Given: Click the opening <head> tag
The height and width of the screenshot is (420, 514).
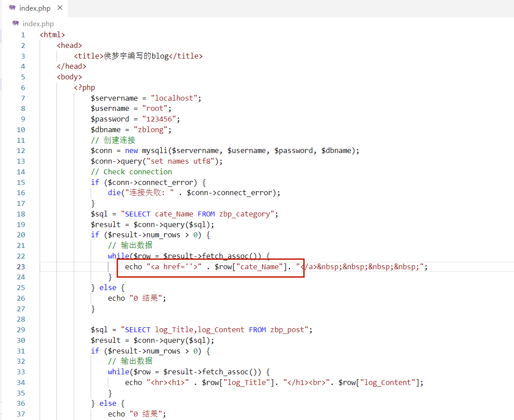Looking at the screenshot, I should click(70, 45).
